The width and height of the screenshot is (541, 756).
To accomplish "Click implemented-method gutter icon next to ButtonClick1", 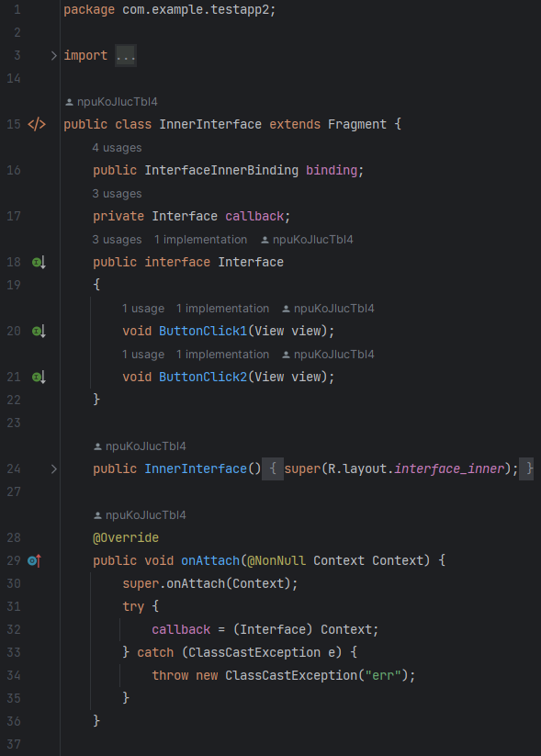I will click(39, 332).
